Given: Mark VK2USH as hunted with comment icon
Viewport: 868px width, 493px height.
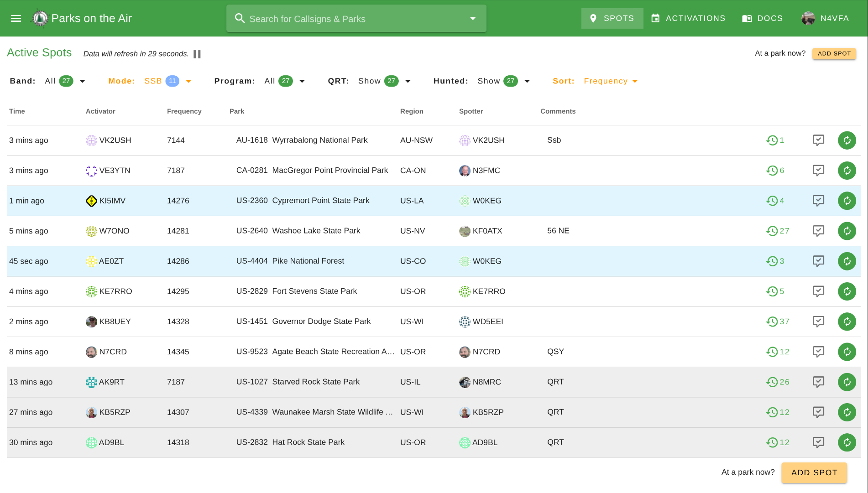Looking at the screenshot, I should [x=818, y=140].
